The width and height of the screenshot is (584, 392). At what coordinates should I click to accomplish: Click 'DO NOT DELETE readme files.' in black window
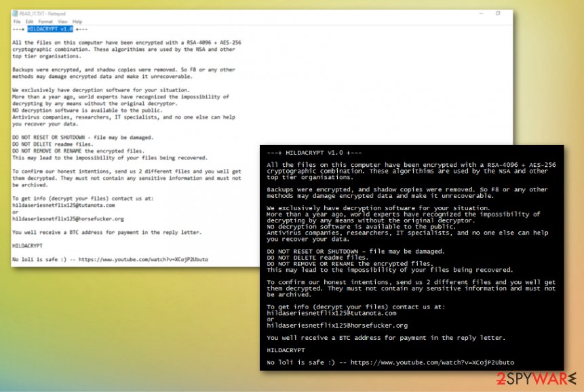(317, 257)
